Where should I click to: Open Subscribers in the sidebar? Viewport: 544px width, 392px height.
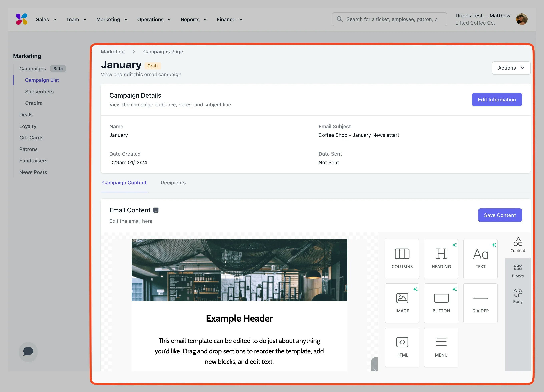[x=39, y=92]
